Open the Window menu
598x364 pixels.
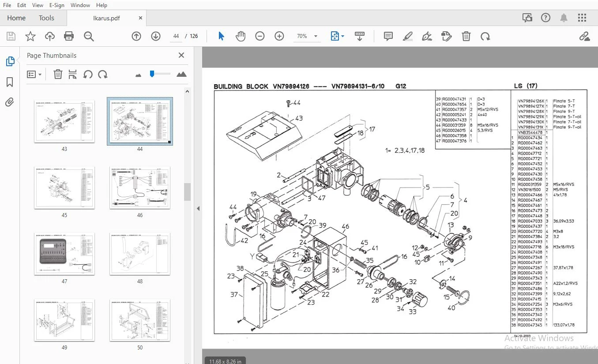point(80,5)
